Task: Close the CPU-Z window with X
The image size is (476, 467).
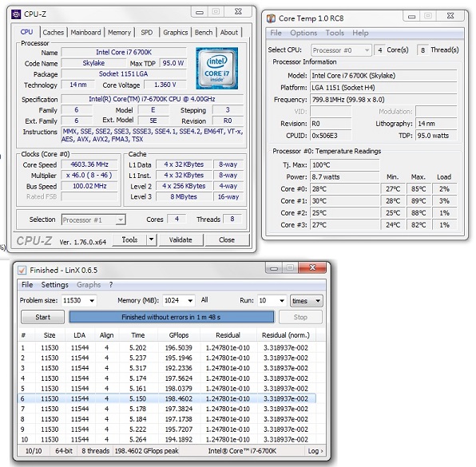Action: [x=238, y=11]
